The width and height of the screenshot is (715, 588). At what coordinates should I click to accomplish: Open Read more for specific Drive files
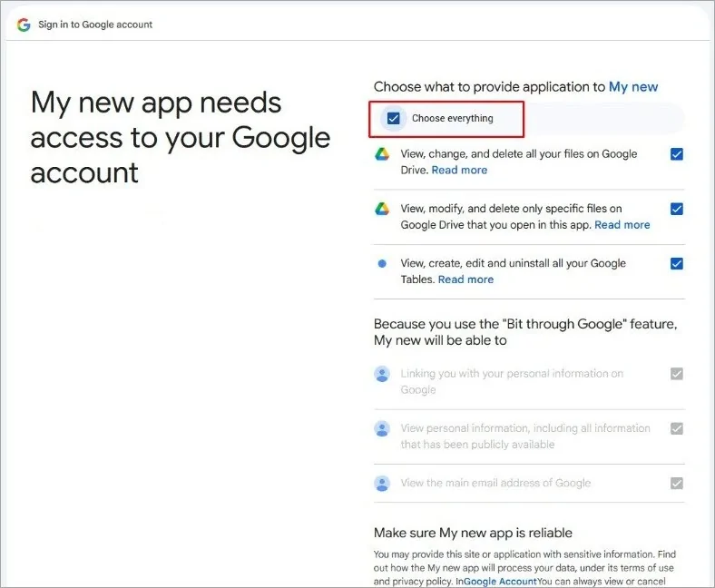(622, 225)
